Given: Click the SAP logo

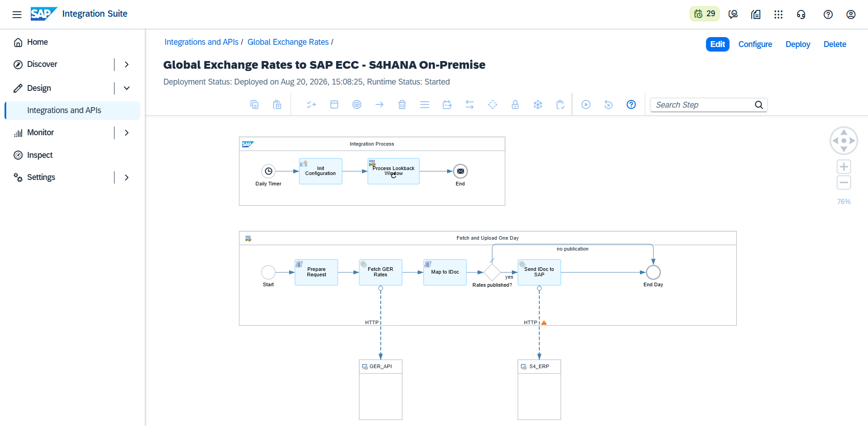Looking at the screenshot, I should pos(44,14).
